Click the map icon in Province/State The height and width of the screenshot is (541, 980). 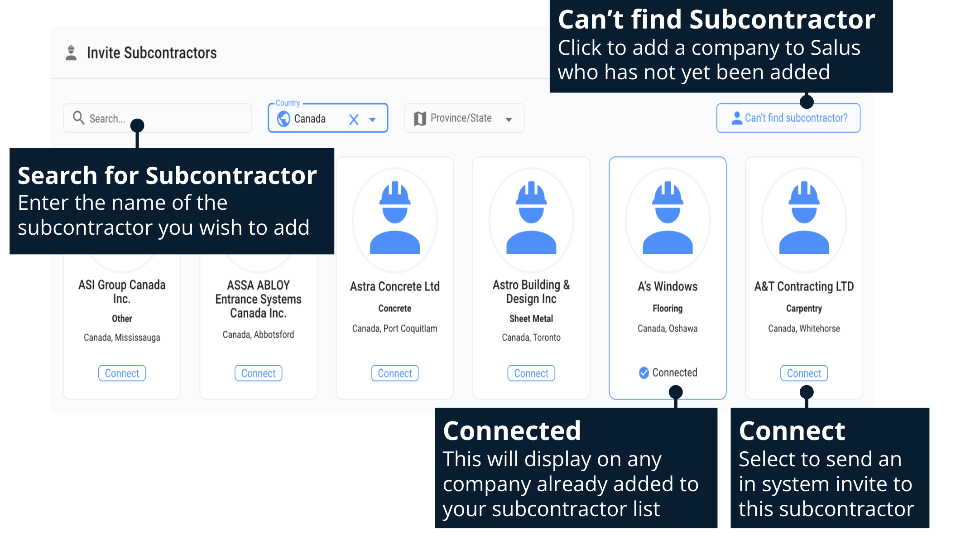click(420, 119)
